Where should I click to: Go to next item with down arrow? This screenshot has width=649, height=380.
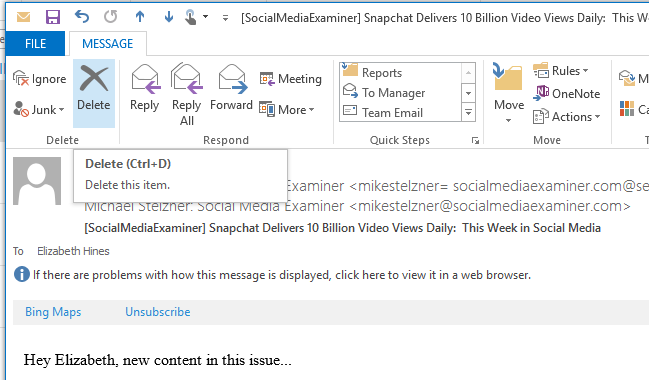click(x=168, y=17)
